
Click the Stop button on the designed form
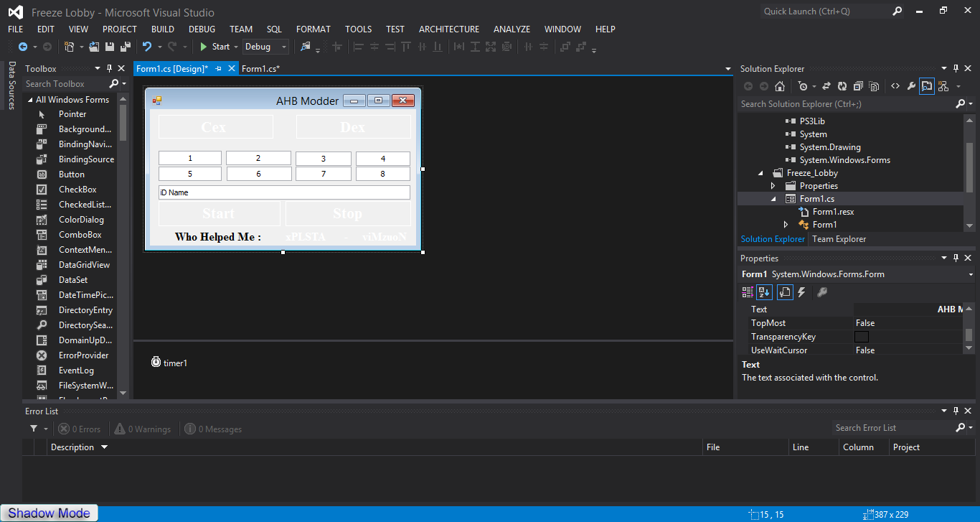click(x=348, y=213)
